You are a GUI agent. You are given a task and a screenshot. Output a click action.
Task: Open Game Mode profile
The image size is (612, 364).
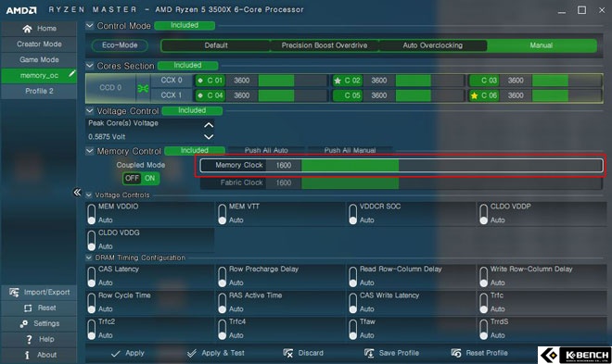(39, 59)
